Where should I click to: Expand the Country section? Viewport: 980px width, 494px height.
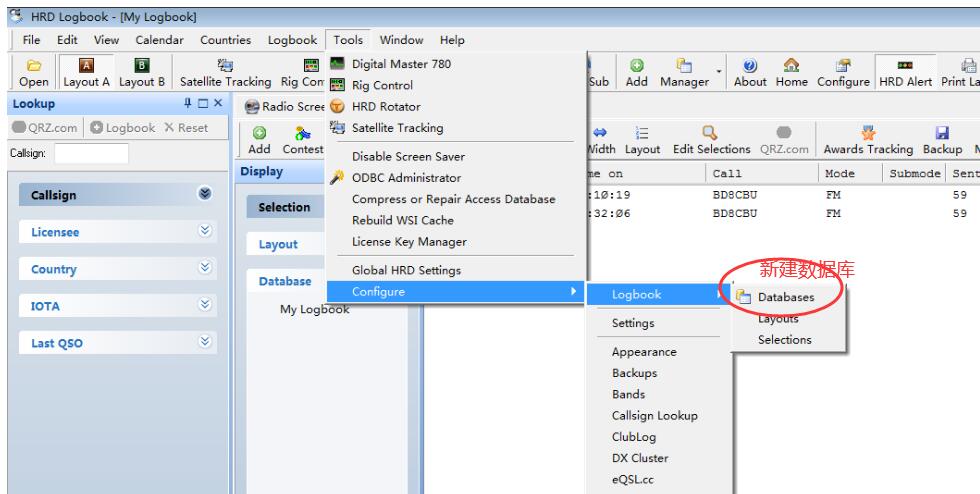pyautogui.click(x=205, y=268)
